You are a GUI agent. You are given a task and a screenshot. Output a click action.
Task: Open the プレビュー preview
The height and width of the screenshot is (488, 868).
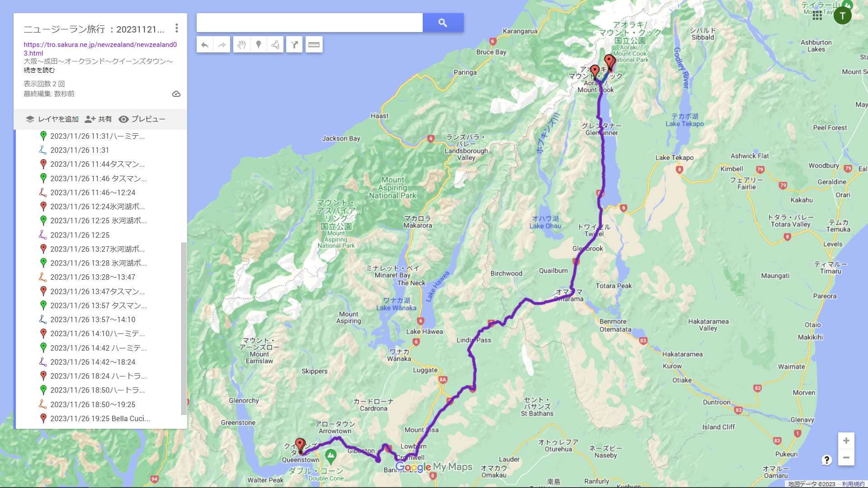[142, 119]
